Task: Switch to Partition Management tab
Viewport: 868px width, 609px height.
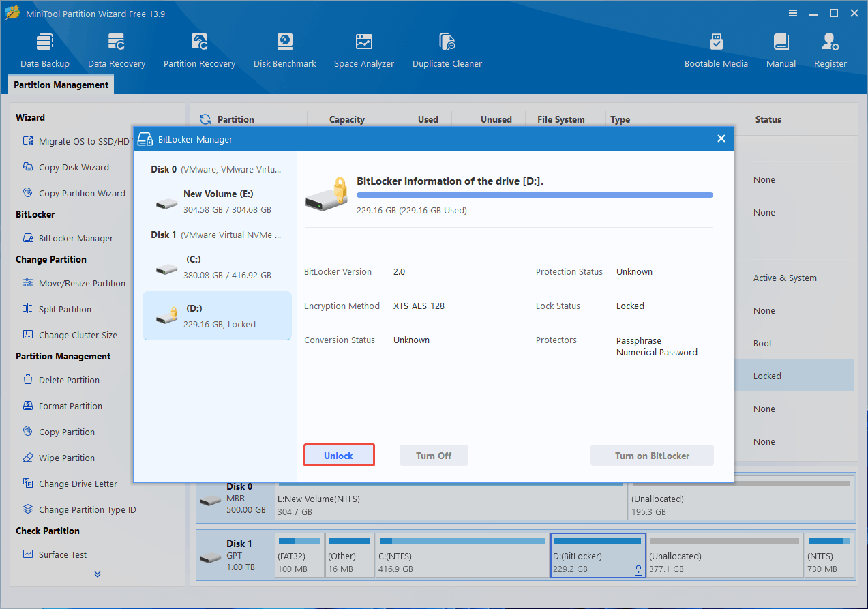Action: point(61,85)
